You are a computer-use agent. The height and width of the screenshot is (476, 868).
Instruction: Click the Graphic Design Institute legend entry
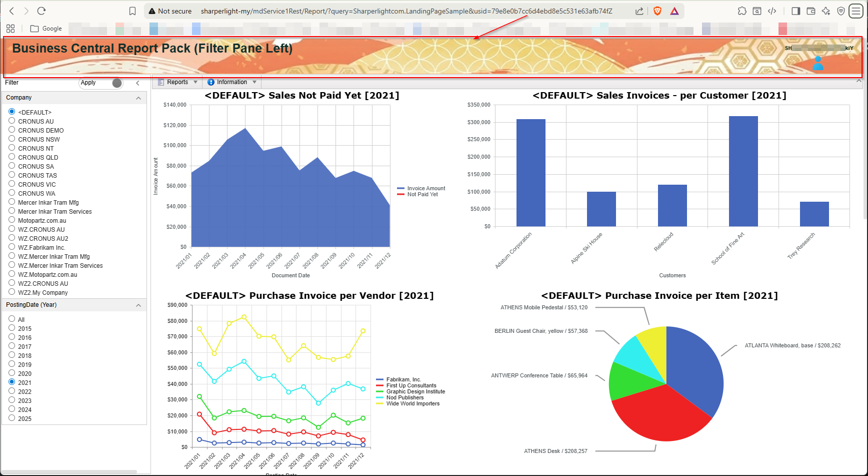410,391
